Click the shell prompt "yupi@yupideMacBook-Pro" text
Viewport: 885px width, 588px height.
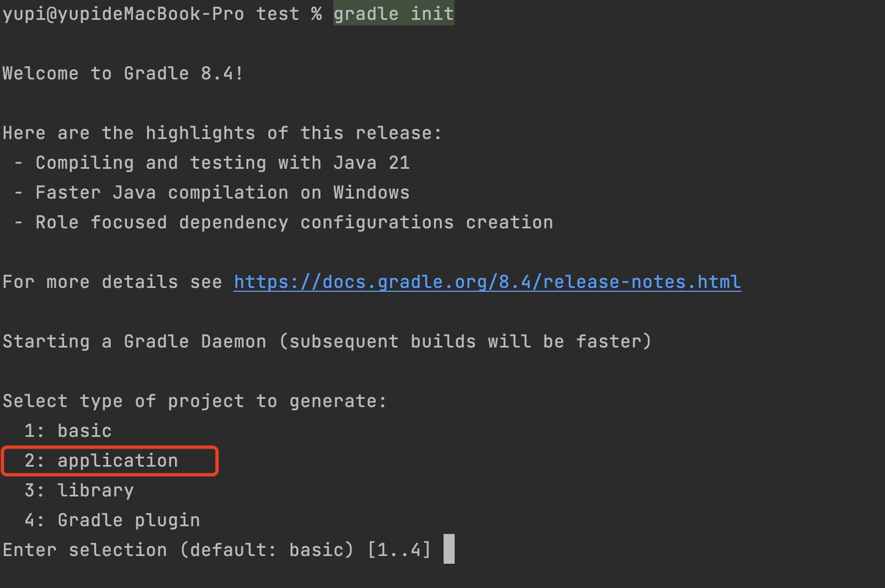(x=123, y=14)
